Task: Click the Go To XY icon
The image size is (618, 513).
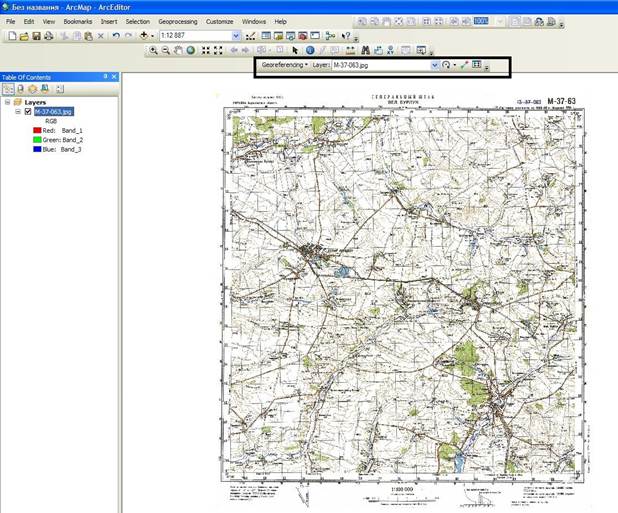Action: [390, 50]
